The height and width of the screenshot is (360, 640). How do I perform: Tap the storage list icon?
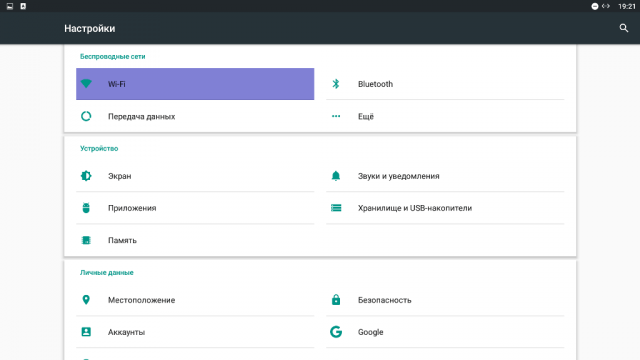pyautogui.click(x=336, y=208)
